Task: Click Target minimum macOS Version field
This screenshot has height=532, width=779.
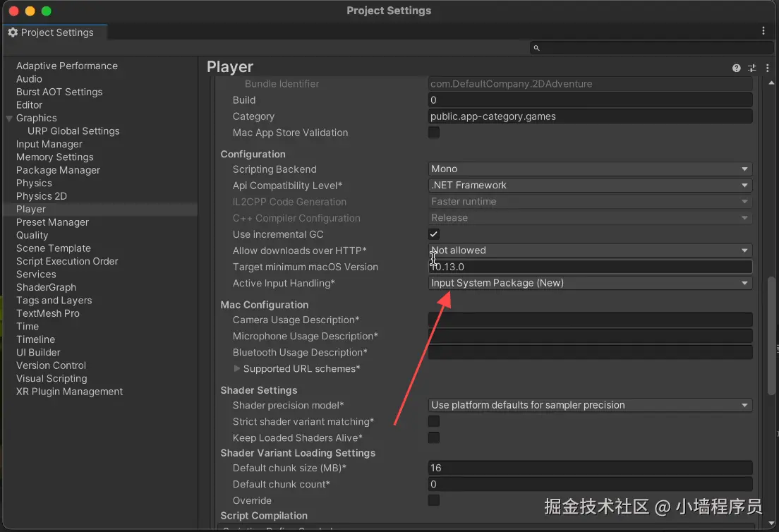Action: pyautogui.click(x=590, y=267)
